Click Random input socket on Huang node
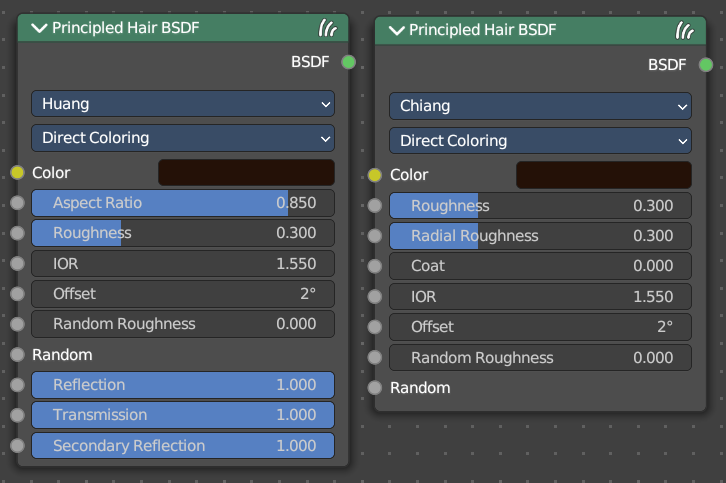This screenshot has height=483, width=726. coord(18,355)
